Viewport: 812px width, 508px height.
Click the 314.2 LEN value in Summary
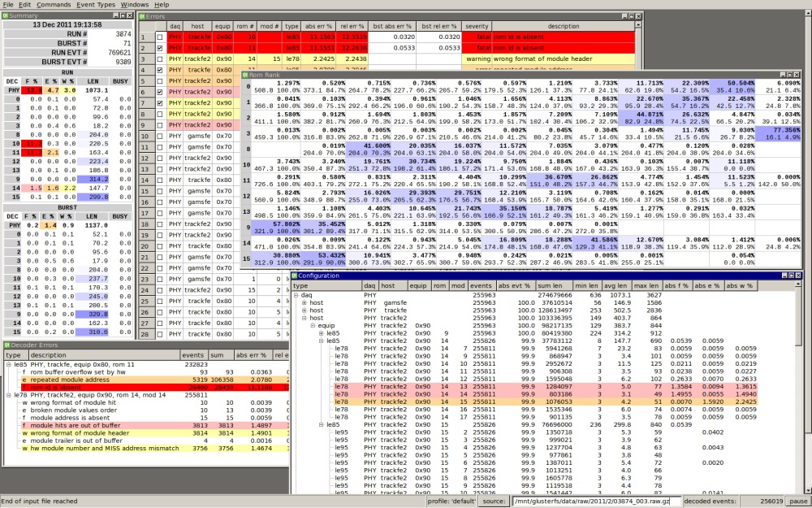[93, 179]
